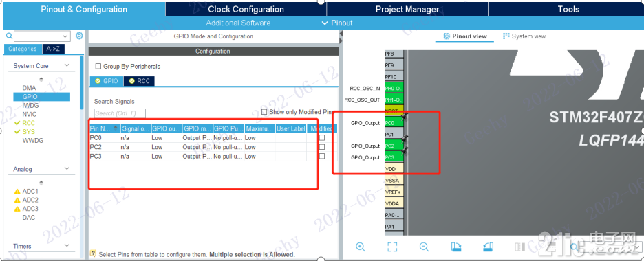Select the PC2 pin on the chip
The image size is (644, 261).
[394, 146]
